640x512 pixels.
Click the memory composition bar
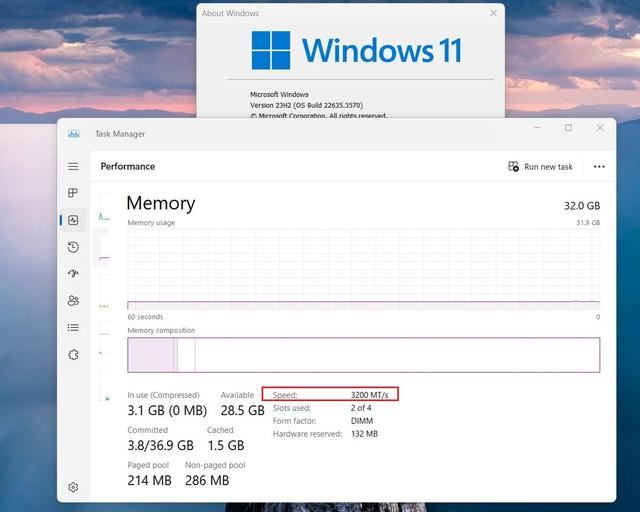coord(363,355)
